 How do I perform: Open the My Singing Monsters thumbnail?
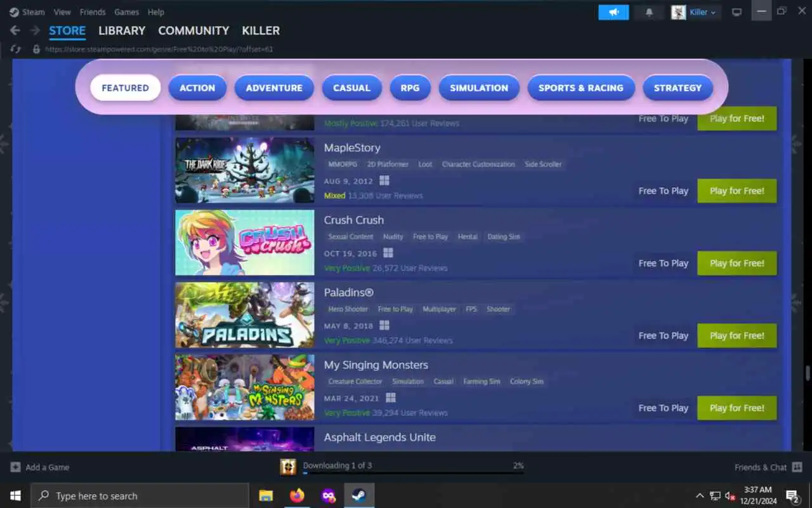245,387
